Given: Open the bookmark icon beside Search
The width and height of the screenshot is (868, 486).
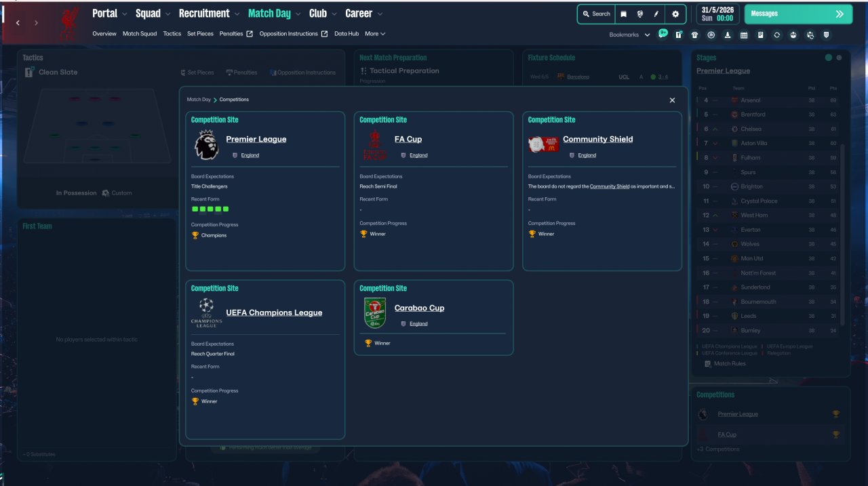Looking at the screenshot, I should [623, 14].
